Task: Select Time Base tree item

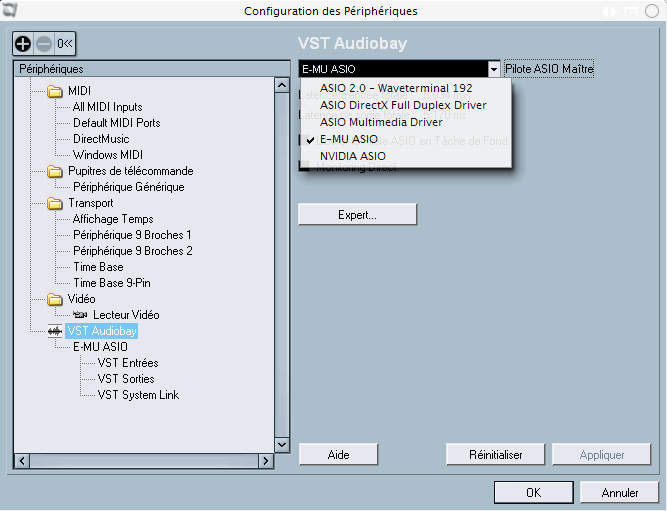Action: pos(98,267)
